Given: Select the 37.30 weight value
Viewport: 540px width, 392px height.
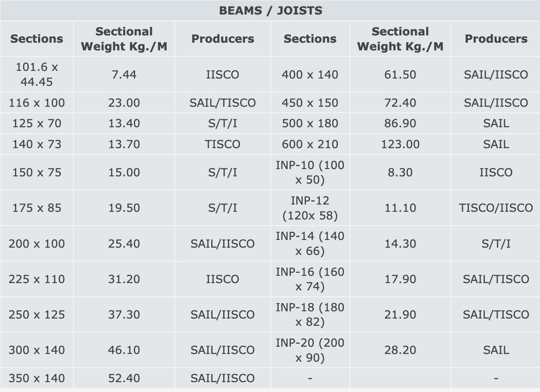Looking at the screenshot, I should click(x=124, y=315).
